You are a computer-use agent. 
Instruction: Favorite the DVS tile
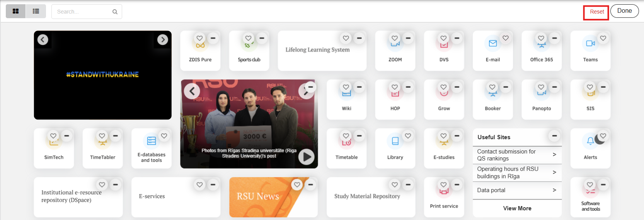(x=443, y=38)
